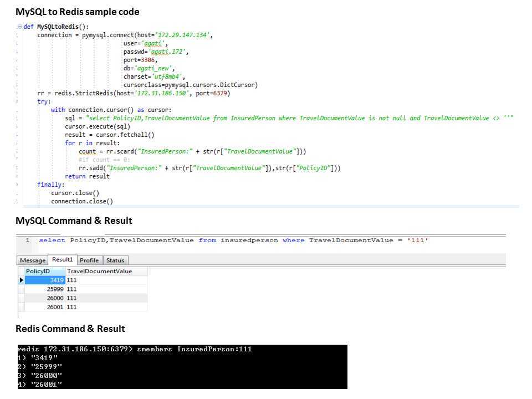Click commented '#if count == 0:' line
The width and height of the screenshot is (532, 399).
104,160
